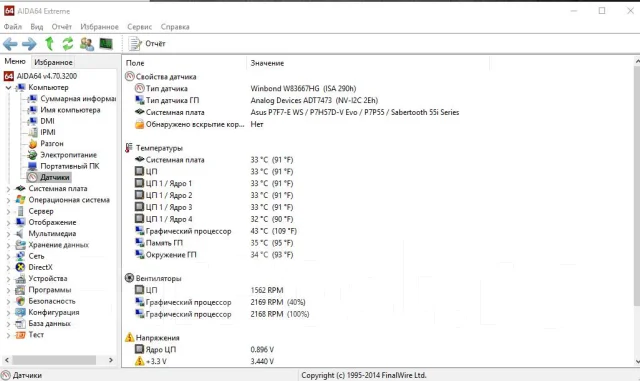Viewport: 640px width, 381px height.
Task: Open the users icon in toolbar
Action: [87, 44]
